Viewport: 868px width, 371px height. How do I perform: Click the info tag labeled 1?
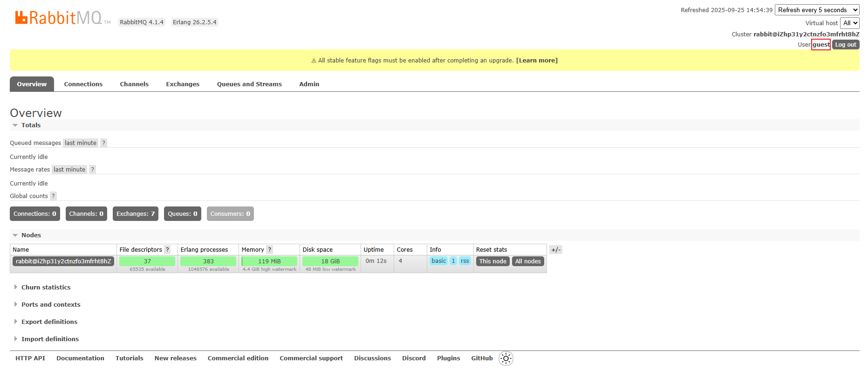point(453,261)
